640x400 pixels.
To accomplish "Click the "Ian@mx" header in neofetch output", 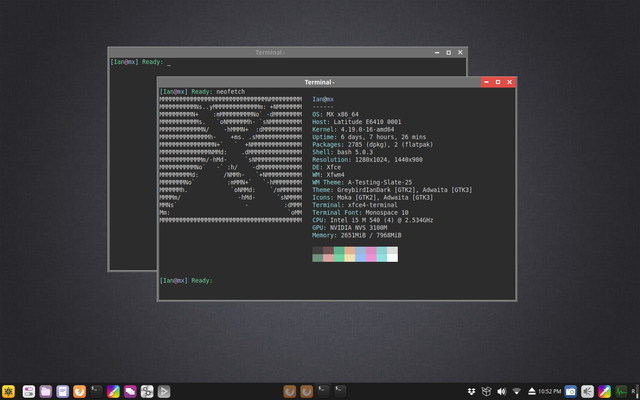I will 323,99.
